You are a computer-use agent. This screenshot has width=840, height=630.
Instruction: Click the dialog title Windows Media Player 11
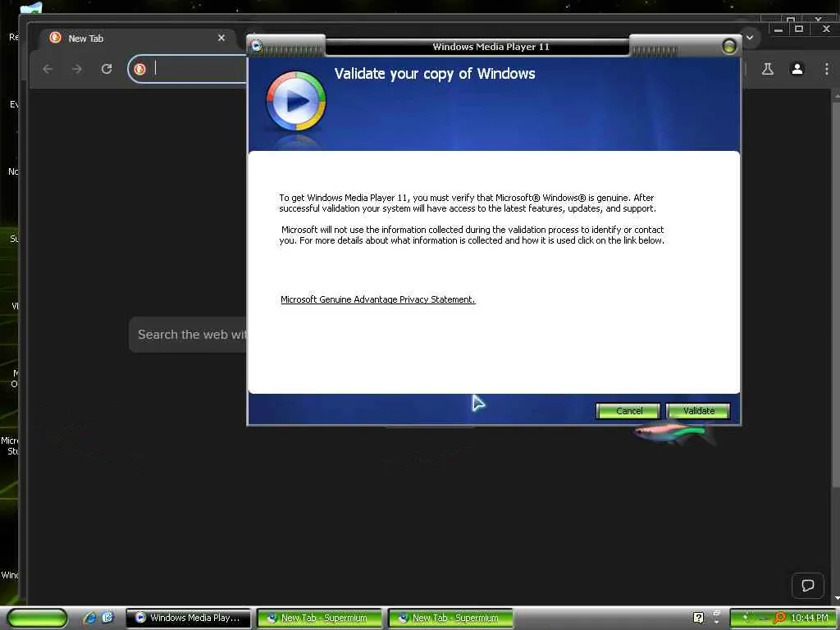[x=491, y=47]
